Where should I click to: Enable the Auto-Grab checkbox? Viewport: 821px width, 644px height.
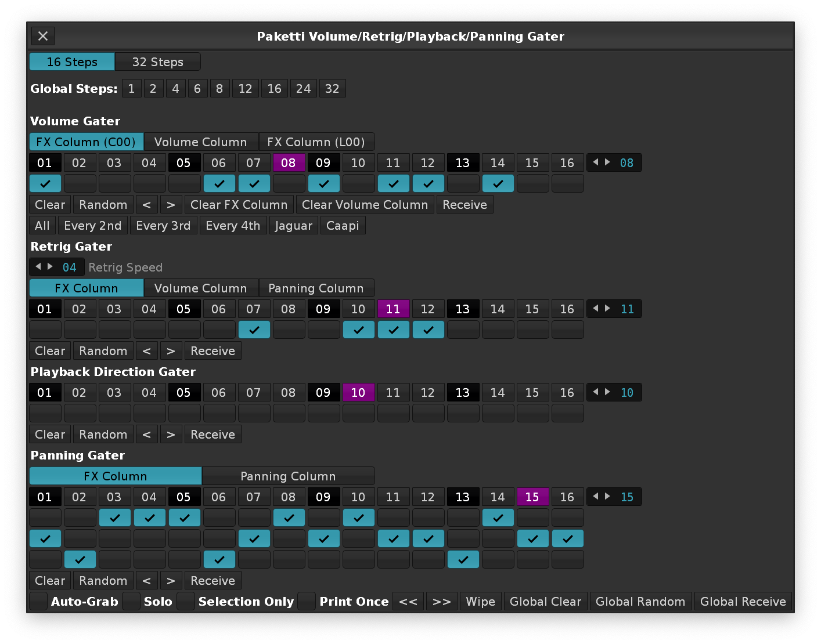click(x=39, y=602)
